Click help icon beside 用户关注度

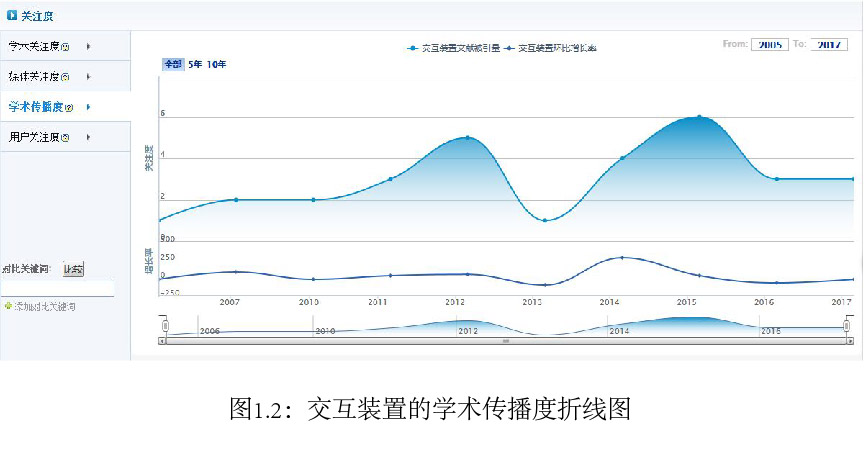click(65, 137)
